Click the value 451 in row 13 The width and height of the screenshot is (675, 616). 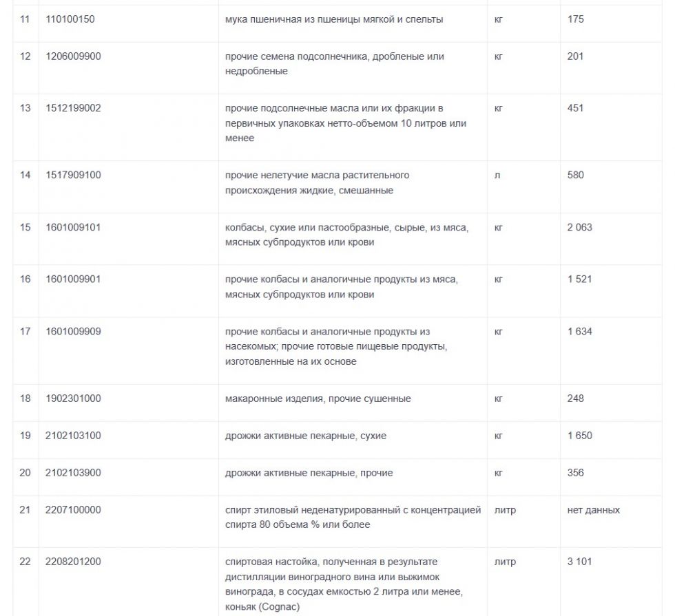click(575, 108)
